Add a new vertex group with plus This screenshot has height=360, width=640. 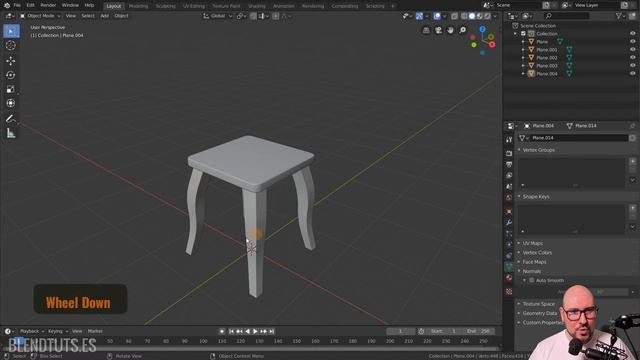[633, 161]
